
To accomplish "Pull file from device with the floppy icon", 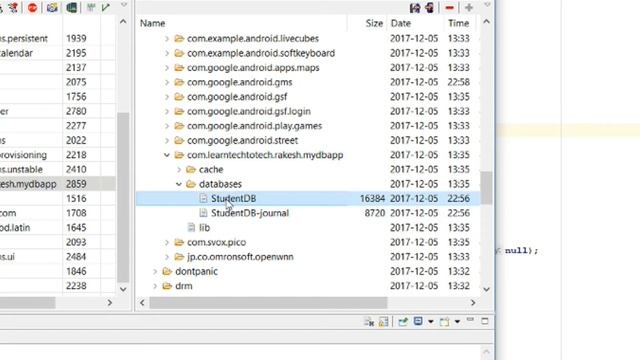I will click(415, 8).
